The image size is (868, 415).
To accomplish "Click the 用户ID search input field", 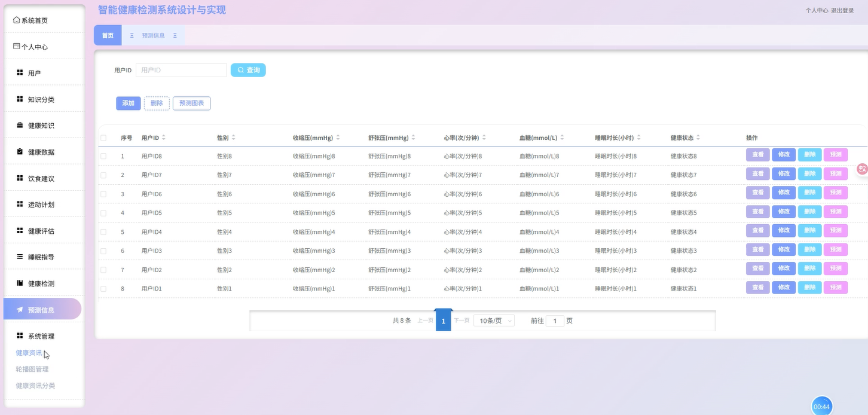I will tap(181, 70).
